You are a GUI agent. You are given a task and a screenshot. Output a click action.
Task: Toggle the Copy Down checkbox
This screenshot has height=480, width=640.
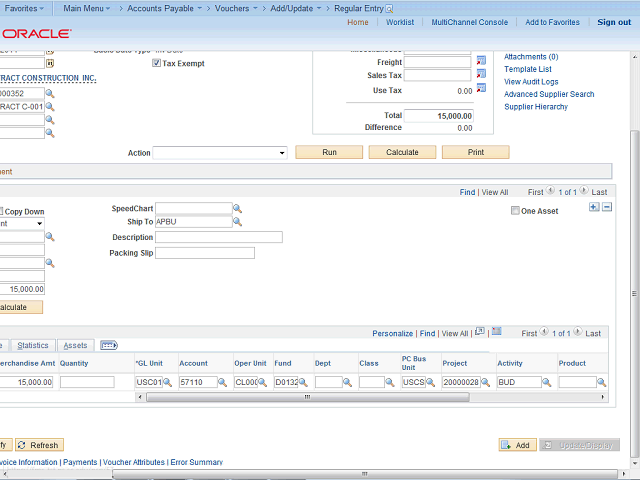tap(1, 211)
